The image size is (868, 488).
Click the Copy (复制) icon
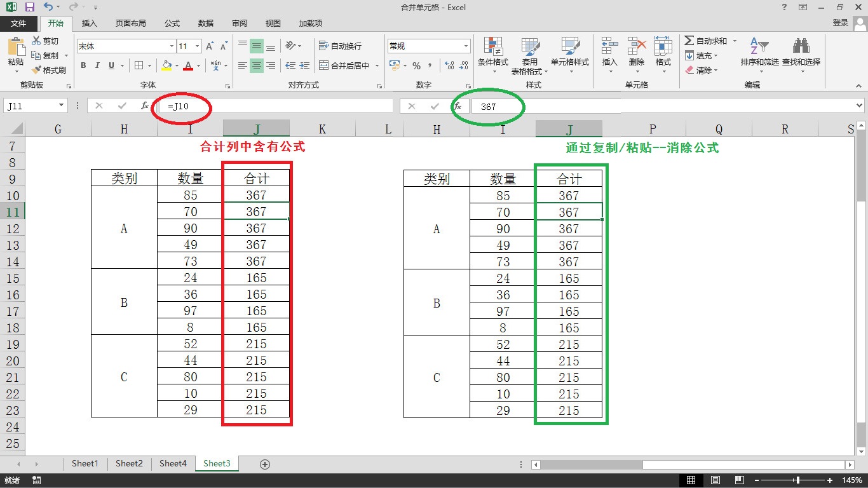point(37,55)
